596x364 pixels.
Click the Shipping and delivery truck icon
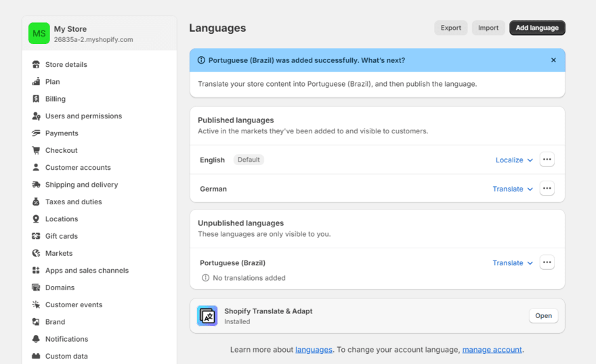point(36,185)
